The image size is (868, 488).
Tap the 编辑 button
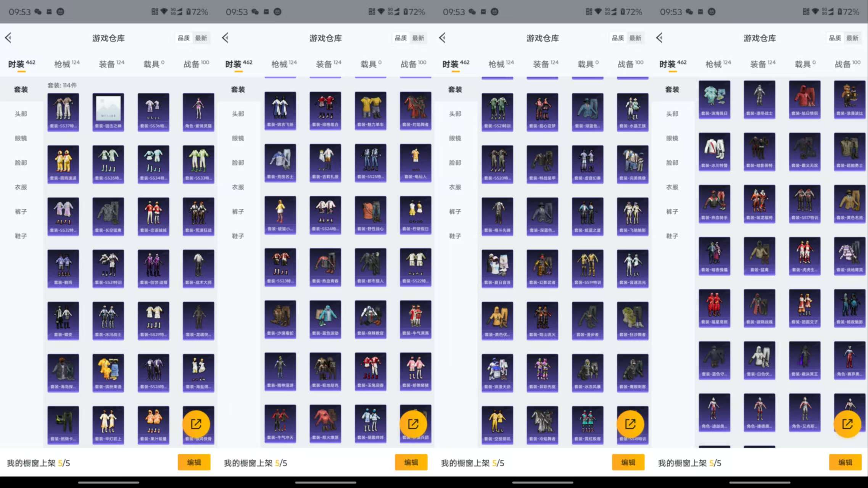[x=194, y=462]
